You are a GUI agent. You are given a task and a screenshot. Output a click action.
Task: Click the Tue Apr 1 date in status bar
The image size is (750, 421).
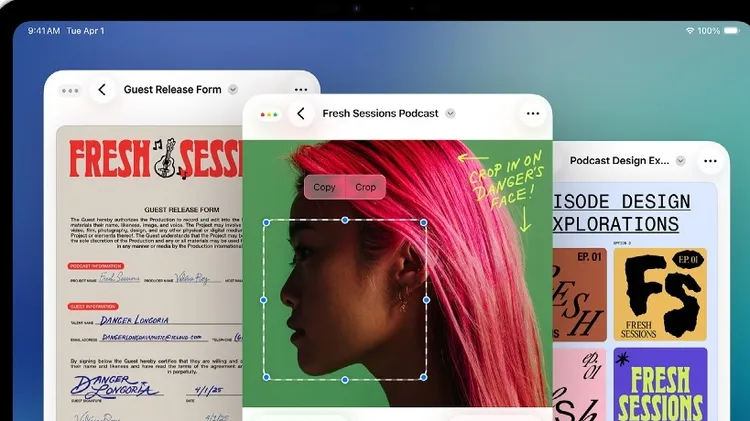coord(85,31)
